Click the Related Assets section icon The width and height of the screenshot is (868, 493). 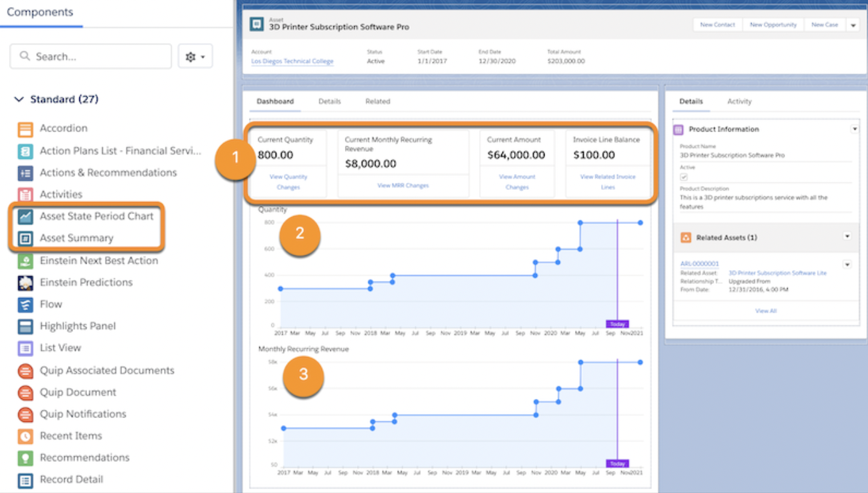coord(686,237)
